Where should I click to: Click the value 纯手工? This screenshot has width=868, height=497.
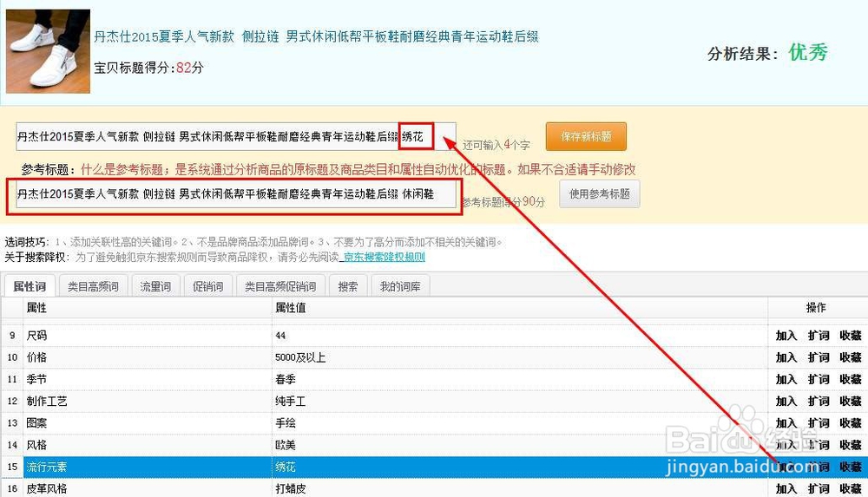tap(291, 402)
